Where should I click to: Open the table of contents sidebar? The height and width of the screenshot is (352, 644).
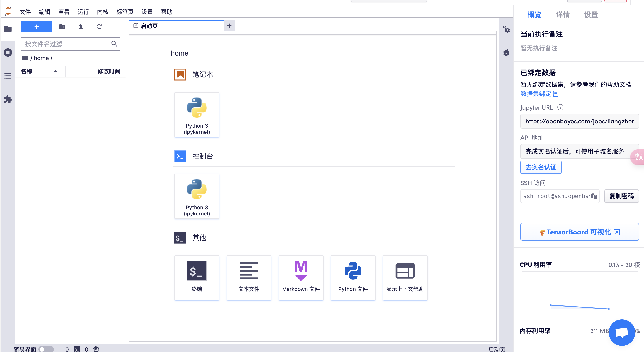8,76
